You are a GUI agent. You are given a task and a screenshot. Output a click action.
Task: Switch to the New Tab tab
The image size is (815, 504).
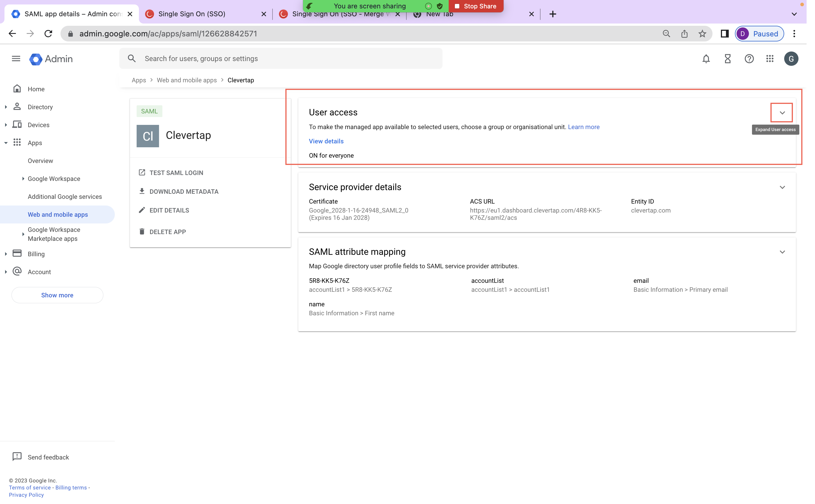tap(473, 14)
